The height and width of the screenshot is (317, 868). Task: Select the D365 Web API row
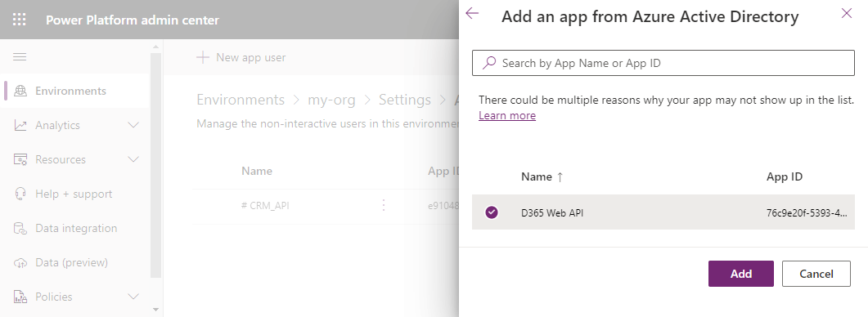tap(663, 212)
